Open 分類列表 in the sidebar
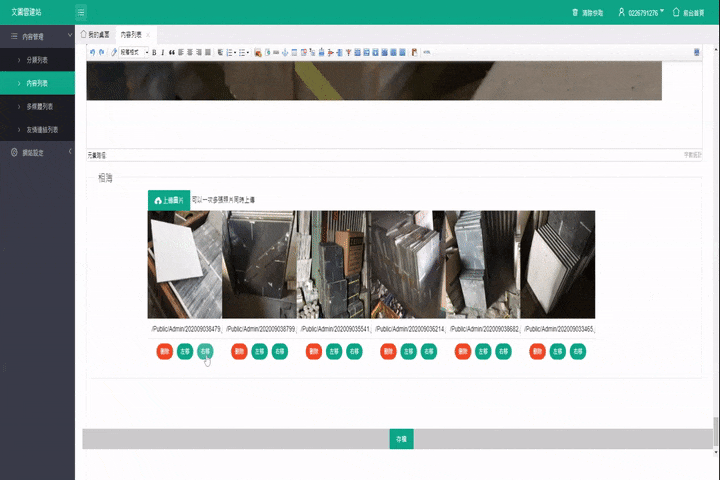Screen dimensions: 720x480 (x=37, y=60)
